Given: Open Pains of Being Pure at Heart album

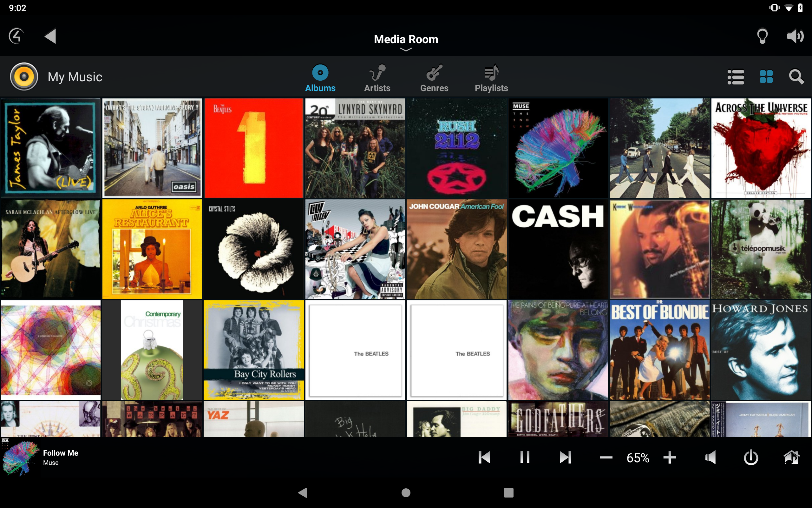Looking at the screenshot, I should click(558, 350).
